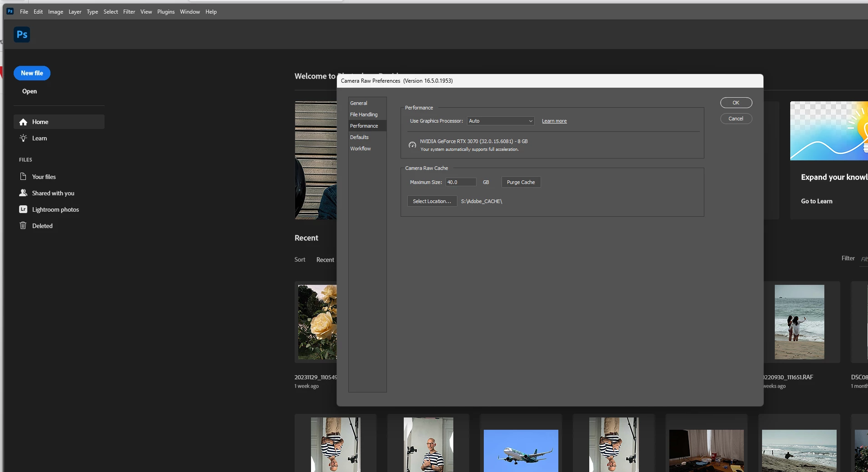This screenshot has width=868, height=472.
Task: Open the View menu
Action: [146, 12]
